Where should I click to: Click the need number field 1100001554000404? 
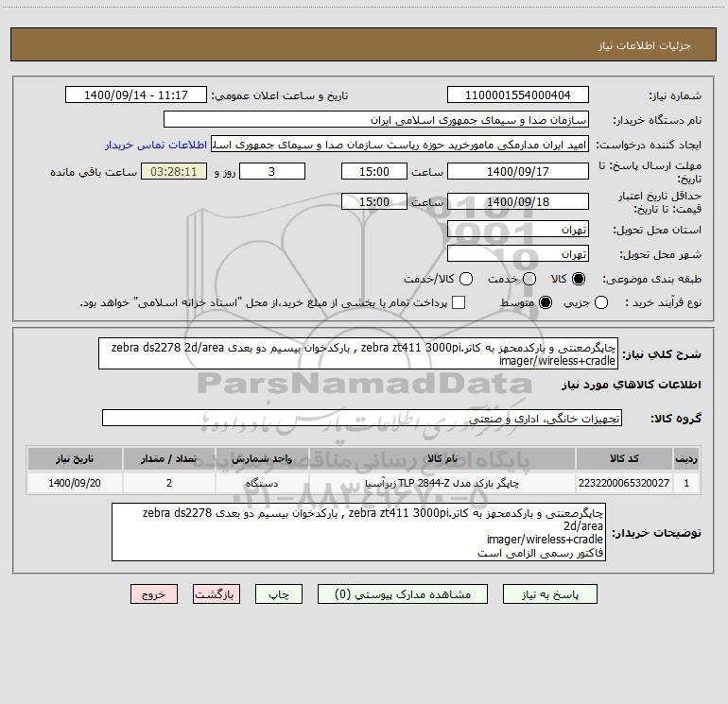coord(518,95)
